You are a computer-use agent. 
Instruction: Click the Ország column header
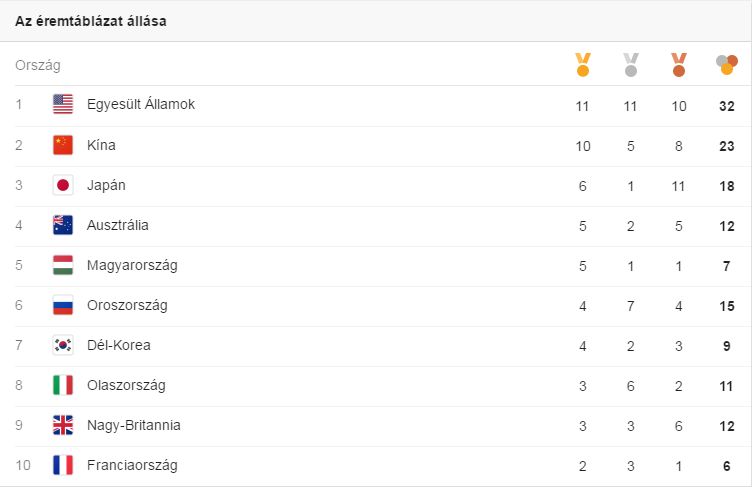click(x=38, y=65)
